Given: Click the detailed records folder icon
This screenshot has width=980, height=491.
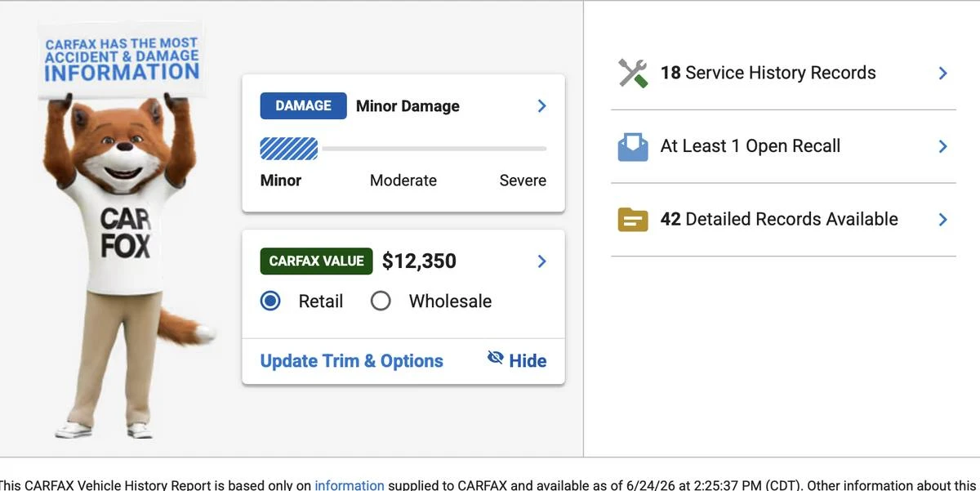Looking at the screenshot, I should pos(633,220).
